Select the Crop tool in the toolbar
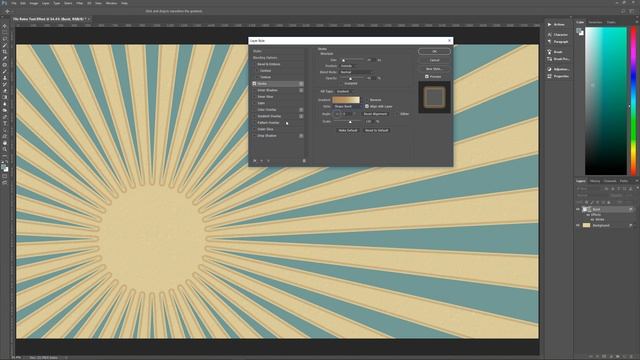 (5, 52)
